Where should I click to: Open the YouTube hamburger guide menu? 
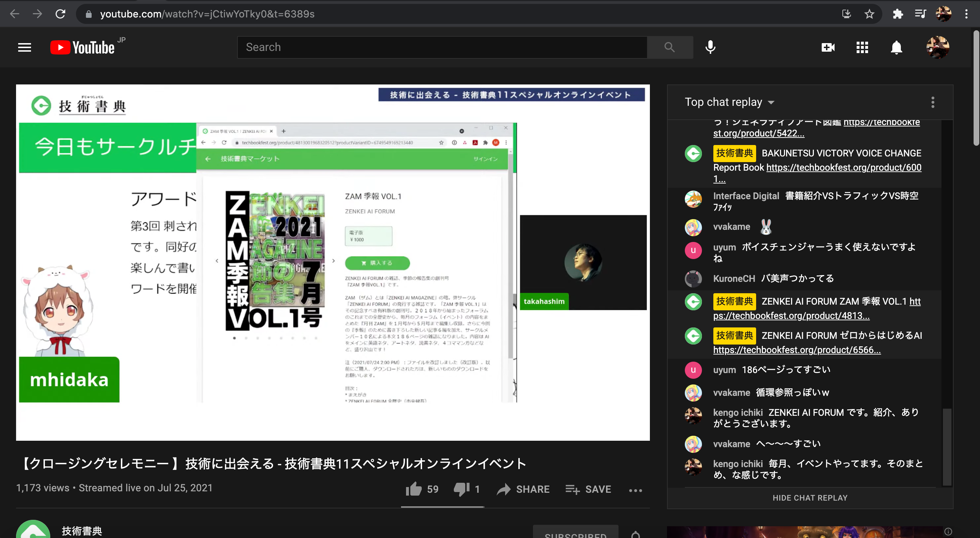(x=25, y=47)
